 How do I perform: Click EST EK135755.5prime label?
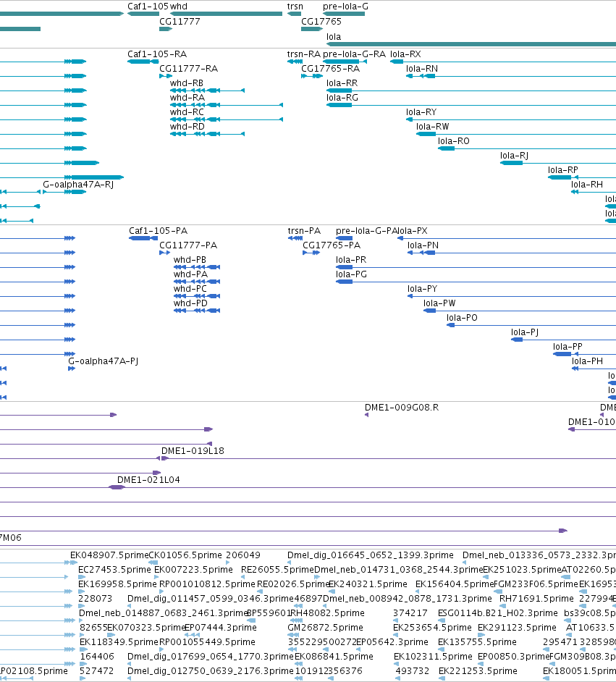point(477,642)
